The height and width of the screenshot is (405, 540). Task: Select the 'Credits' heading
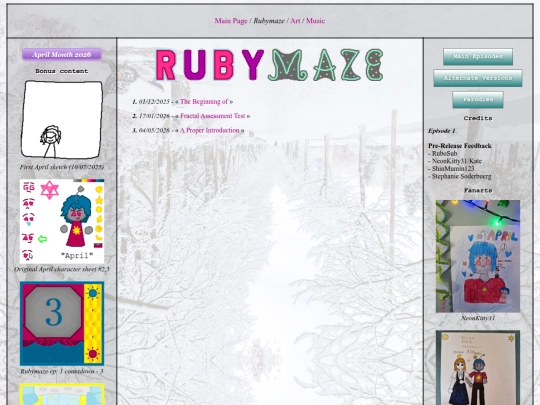pos(478,118)
